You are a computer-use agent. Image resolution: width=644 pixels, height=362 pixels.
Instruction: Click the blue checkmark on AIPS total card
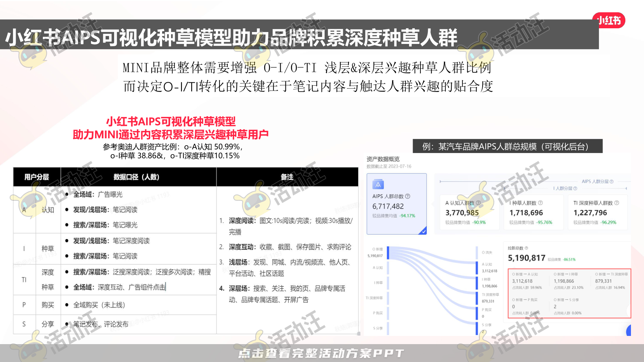point(423,231)
